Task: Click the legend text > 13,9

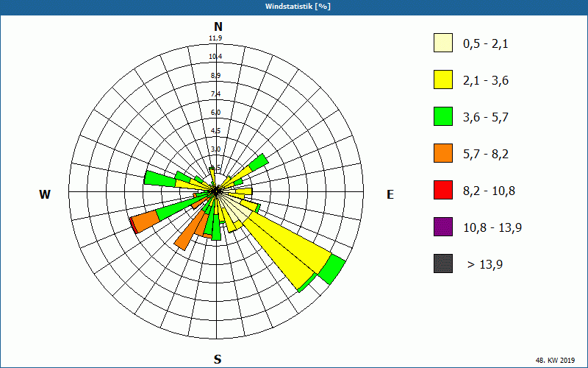Action: 485,265
